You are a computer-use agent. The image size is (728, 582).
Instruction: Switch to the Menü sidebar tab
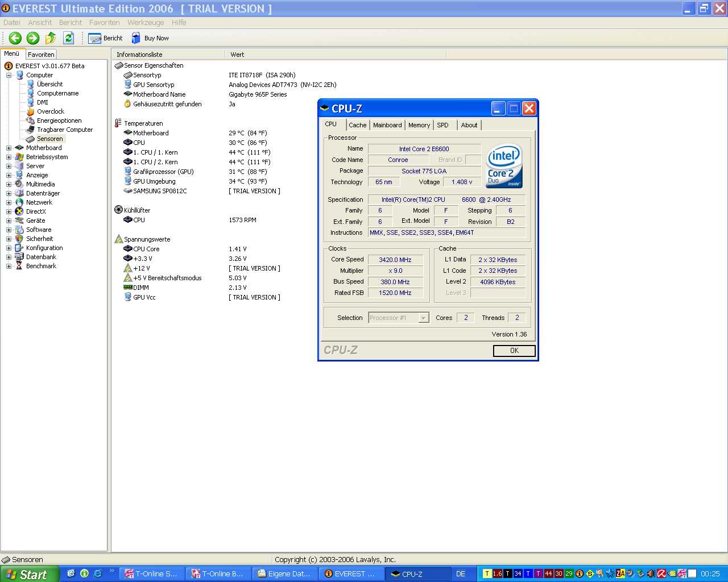coord(12,53)
